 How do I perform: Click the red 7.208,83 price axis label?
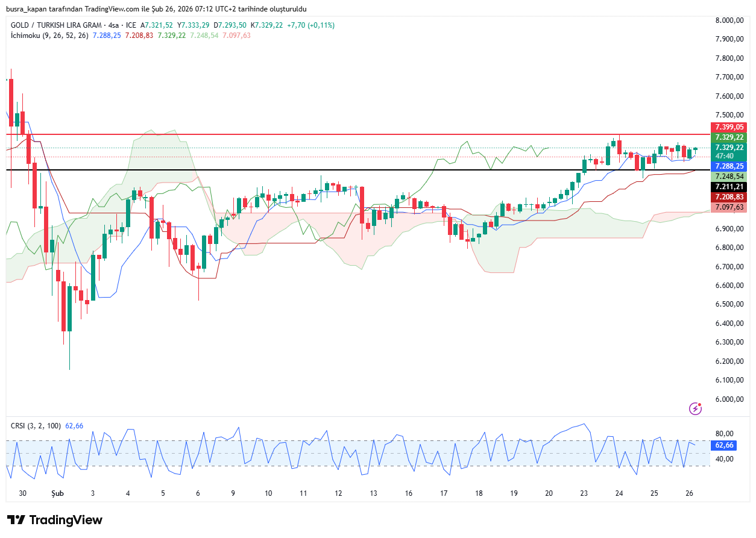tap(728, 197)
